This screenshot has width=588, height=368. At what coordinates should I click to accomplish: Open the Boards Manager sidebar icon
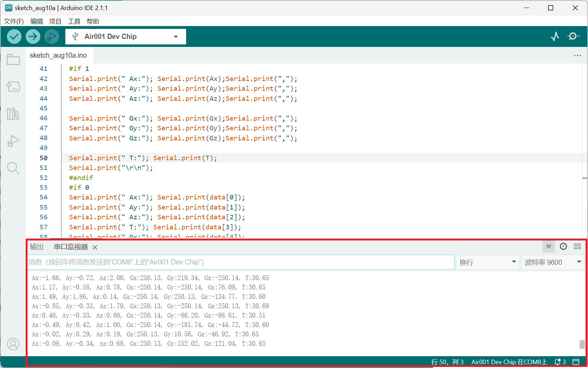click(13, 87)
